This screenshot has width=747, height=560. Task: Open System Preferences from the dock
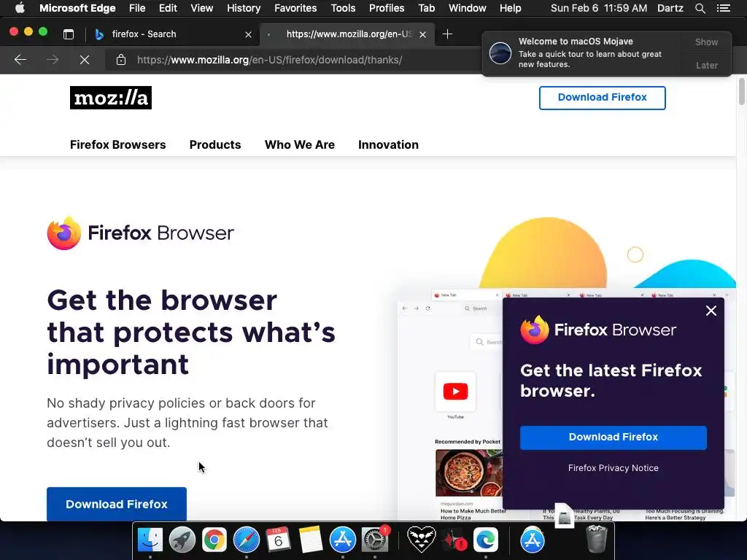(375, 540)
